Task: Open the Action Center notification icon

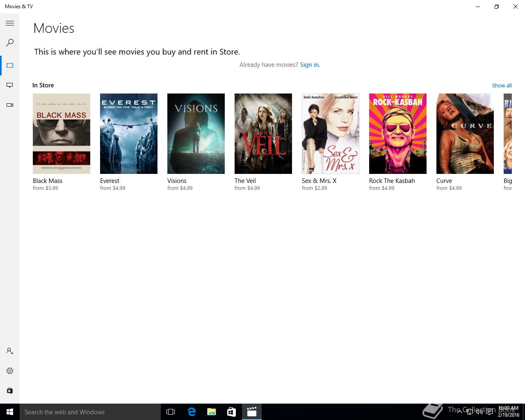Action: (x=490, y=412)
